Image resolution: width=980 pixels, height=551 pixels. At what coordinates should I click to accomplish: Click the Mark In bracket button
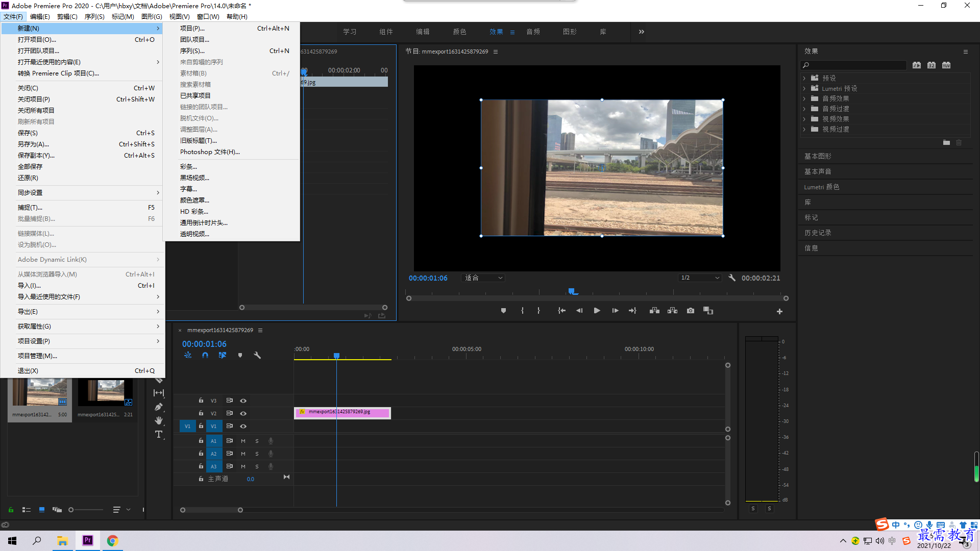coord(522,311)
